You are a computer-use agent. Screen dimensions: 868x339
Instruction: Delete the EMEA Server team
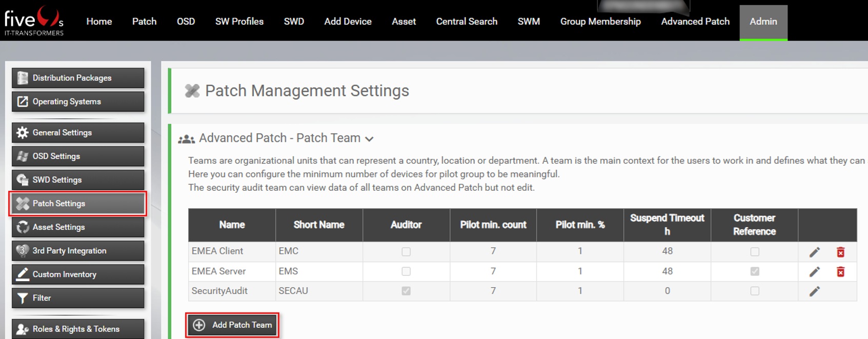click(840, 271)
